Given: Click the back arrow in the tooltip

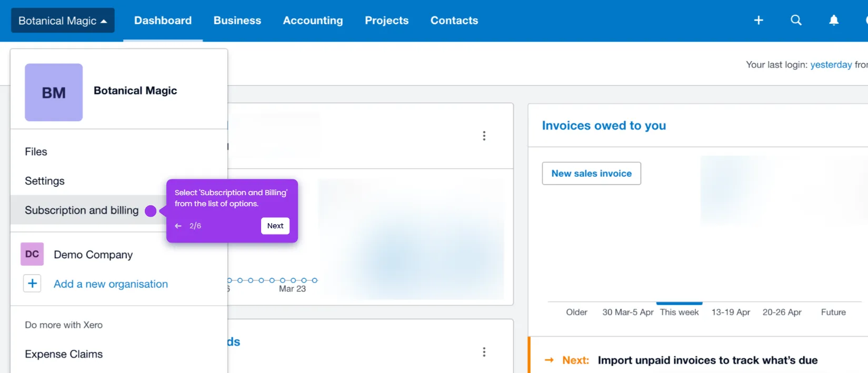Looking at the screenshot, I should [178, 226].
